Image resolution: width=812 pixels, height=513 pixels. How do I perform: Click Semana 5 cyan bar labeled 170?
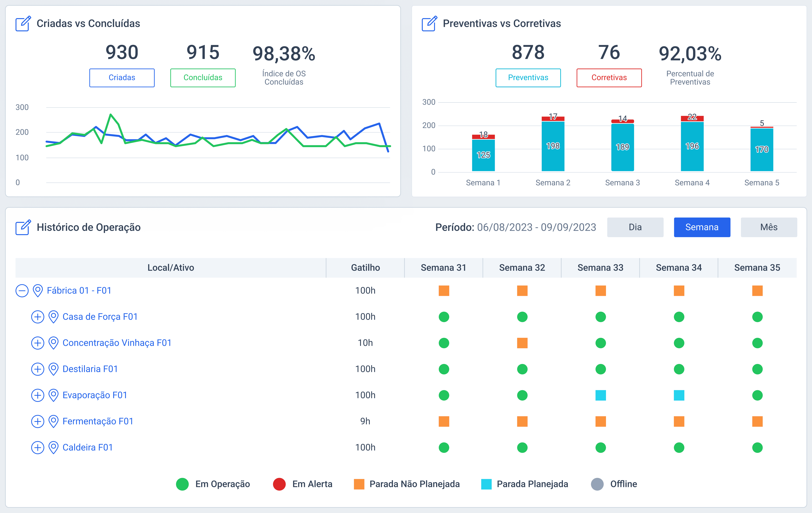click(762, 150)
